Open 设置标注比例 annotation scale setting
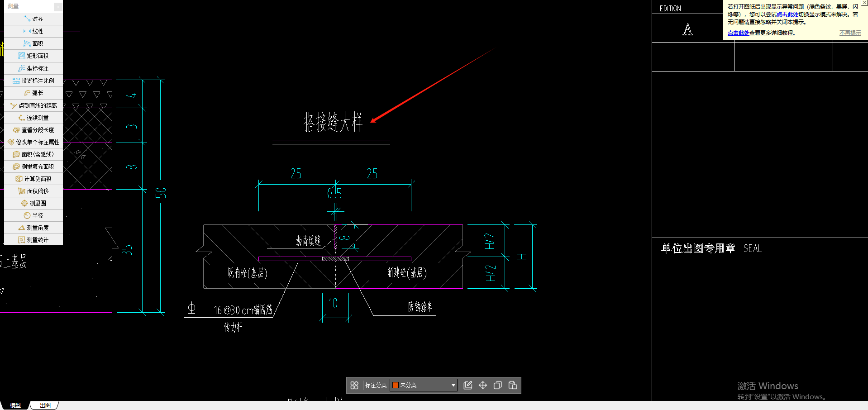 (33, 81)
